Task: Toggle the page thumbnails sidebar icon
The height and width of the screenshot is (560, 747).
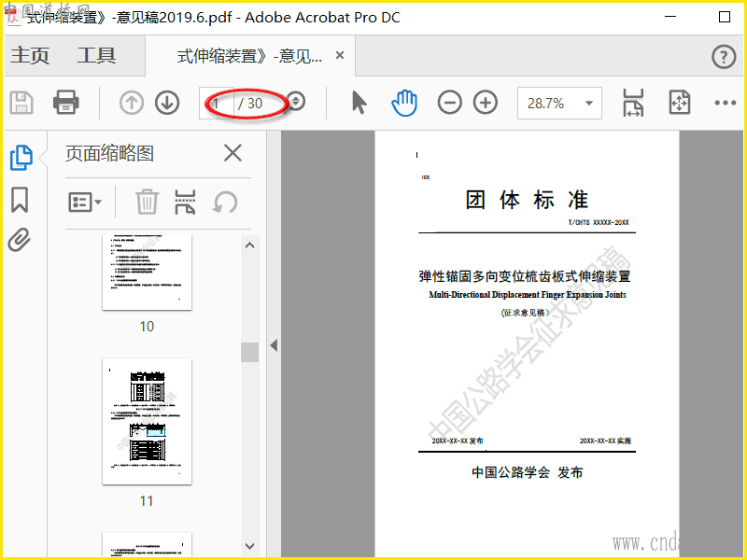Action: tap(21, 157)
